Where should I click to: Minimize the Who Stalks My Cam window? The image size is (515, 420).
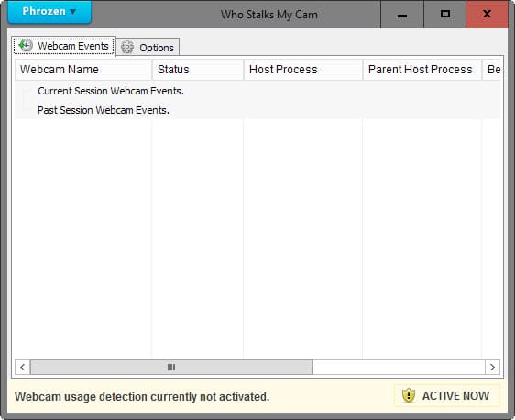[x=402, y=14]
